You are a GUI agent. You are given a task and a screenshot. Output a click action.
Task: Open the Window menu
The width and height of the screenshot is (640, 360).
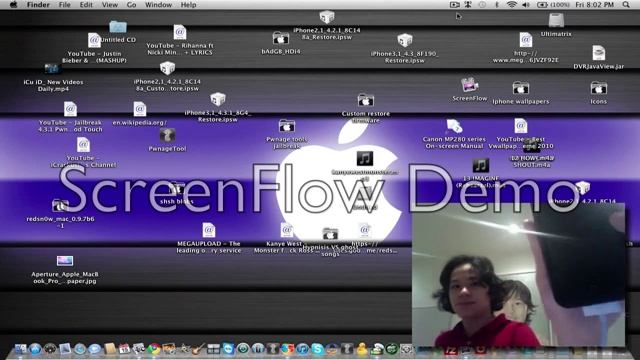pos(158,4)
